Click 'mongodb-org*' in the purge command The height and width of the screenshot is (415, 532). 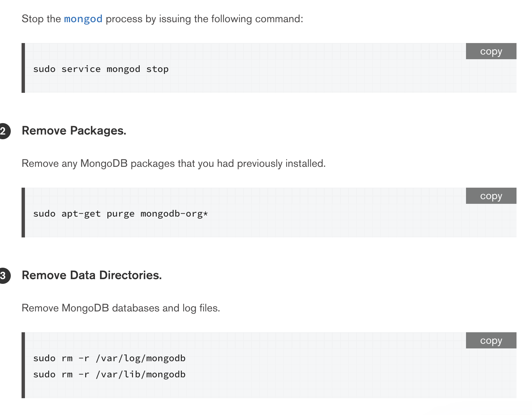[x=174, y=214]
